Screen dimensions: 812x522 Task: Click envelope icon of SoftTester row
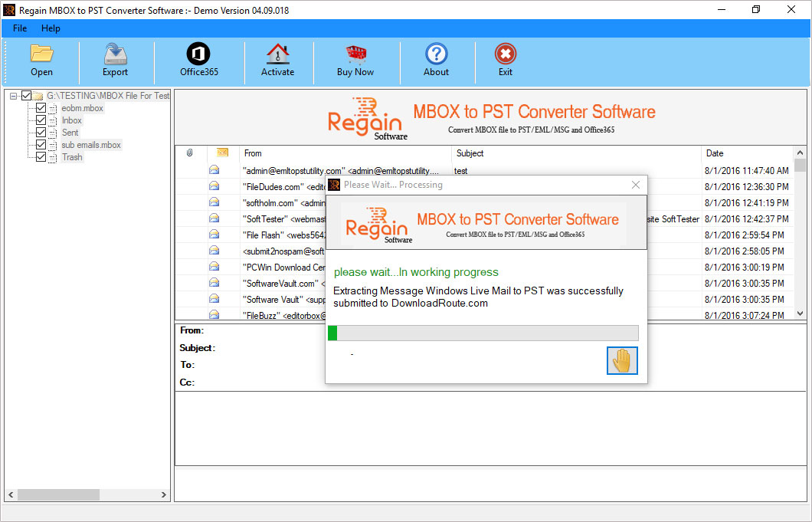click(x=214, y=218)
